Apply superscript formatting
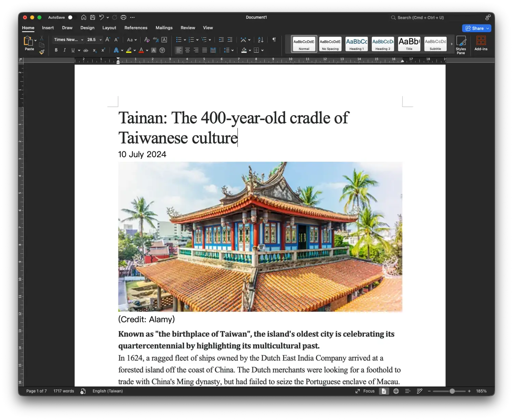This screenshot has height=420, width=513. pyautogui.click(x=103, y=50)
